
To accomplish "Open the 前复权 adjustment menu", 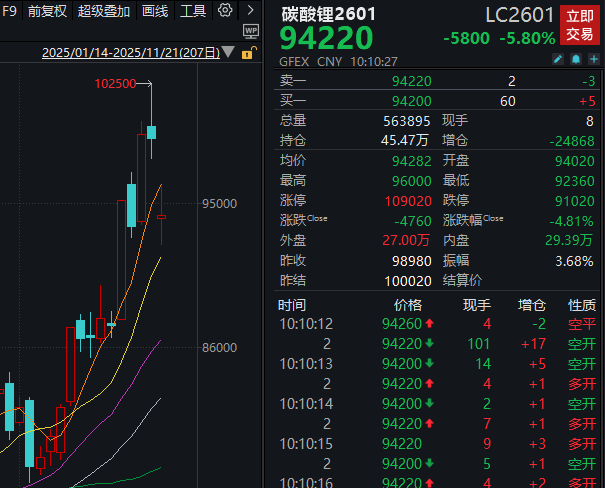I will pos(47,11).
